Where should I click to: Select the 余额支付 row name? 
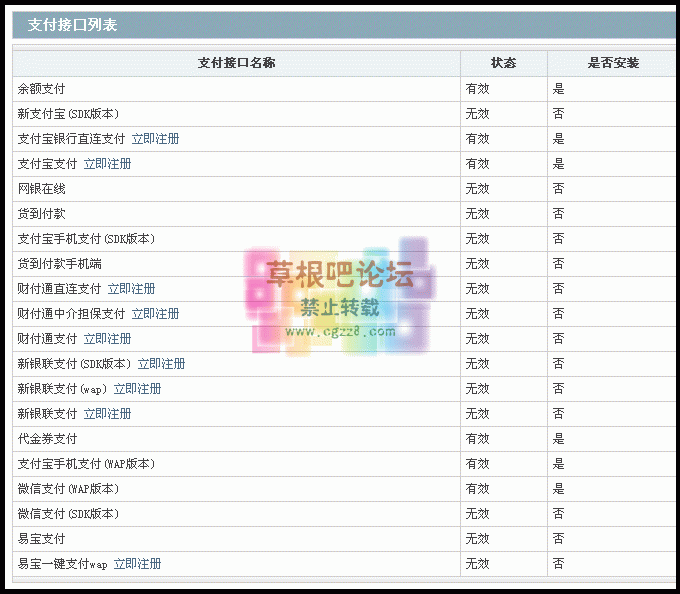point(41,89)
